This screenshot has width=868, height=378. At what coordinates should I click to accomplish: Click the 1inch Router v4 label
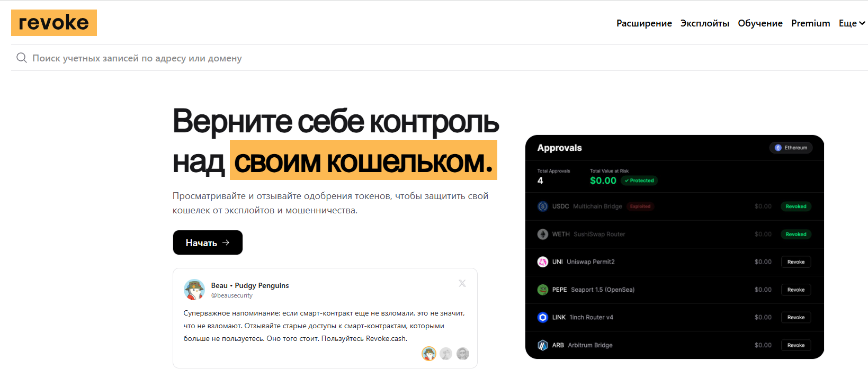591,317
